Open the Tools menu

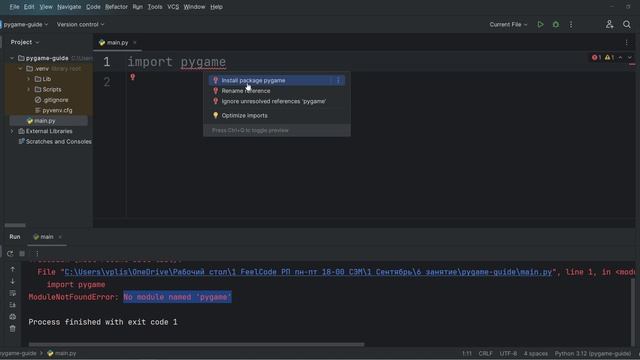point(155,7)
